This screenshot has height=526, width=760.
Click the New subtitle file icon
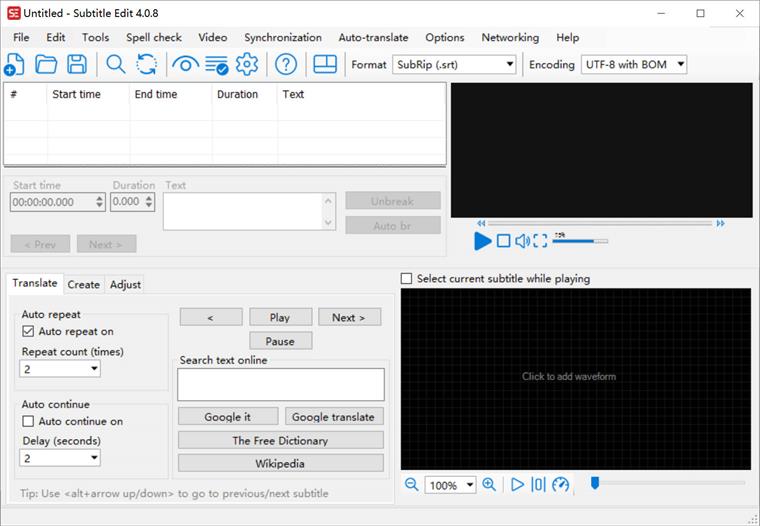click(14, 65)
